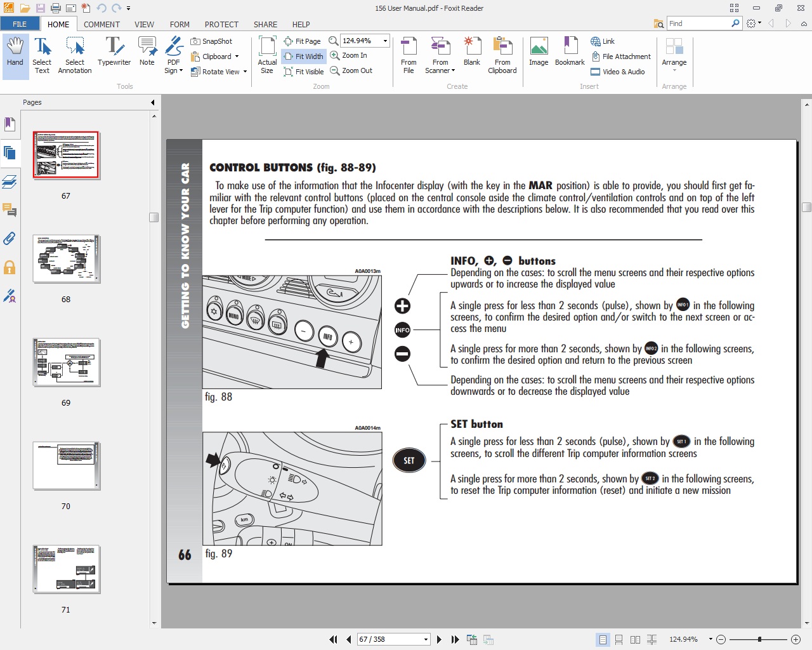Enable continuous page view mode
The width and height of the screenshot is (812, 650).
tap(619, 639)
